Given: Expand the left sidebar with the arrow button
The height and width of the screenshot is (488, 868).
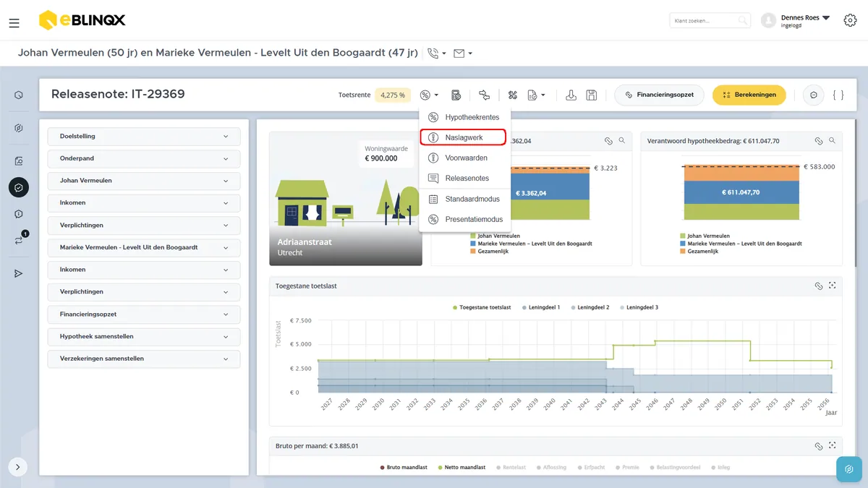Looking at the screenshot, I should pos(19,467).
